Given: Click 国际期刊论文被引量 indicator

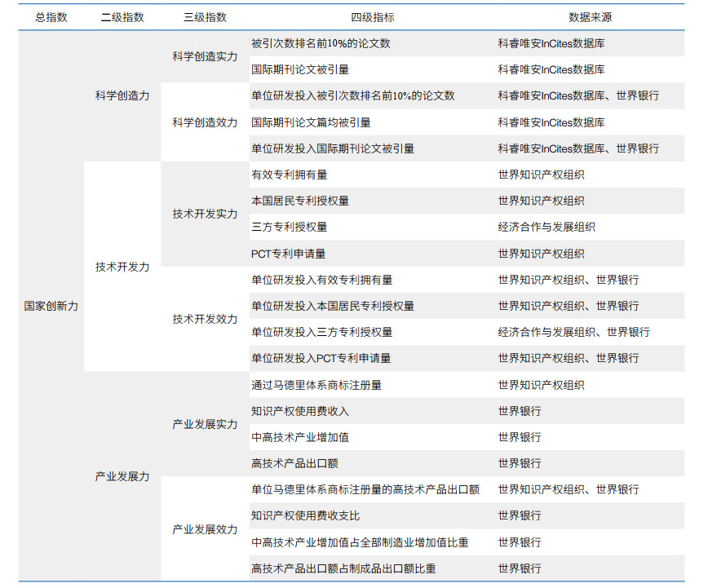Looking at the screenshot, I should pos(300,69).
